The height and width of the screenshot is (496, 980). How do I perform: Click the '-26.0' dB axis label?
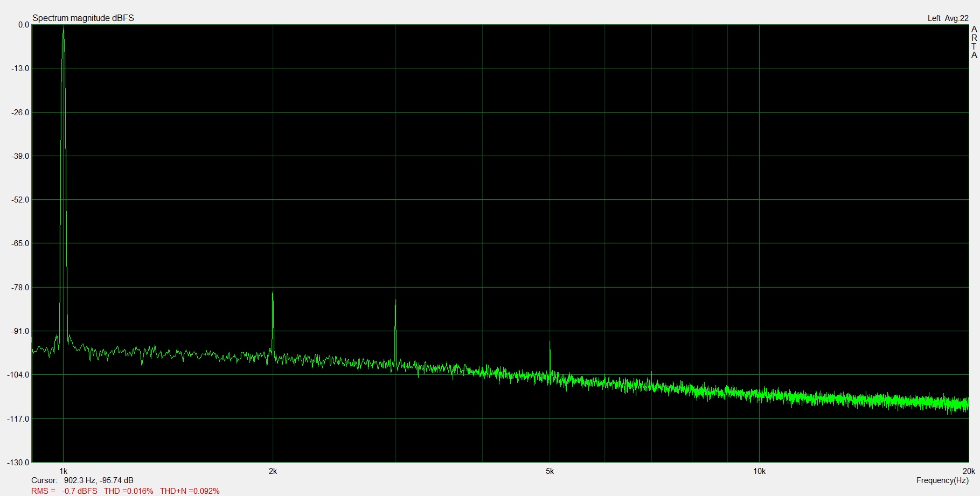tap(20, 113)
